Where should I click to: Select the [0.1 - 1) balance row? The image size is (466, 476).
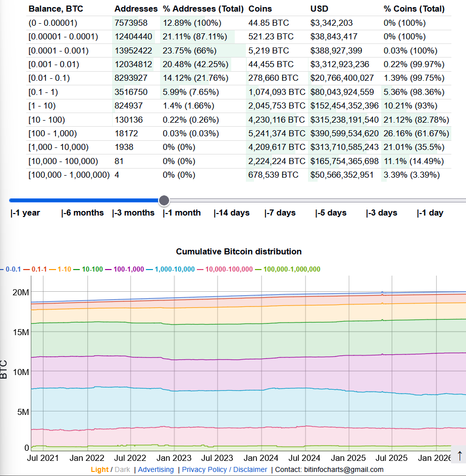pos(239,92)
